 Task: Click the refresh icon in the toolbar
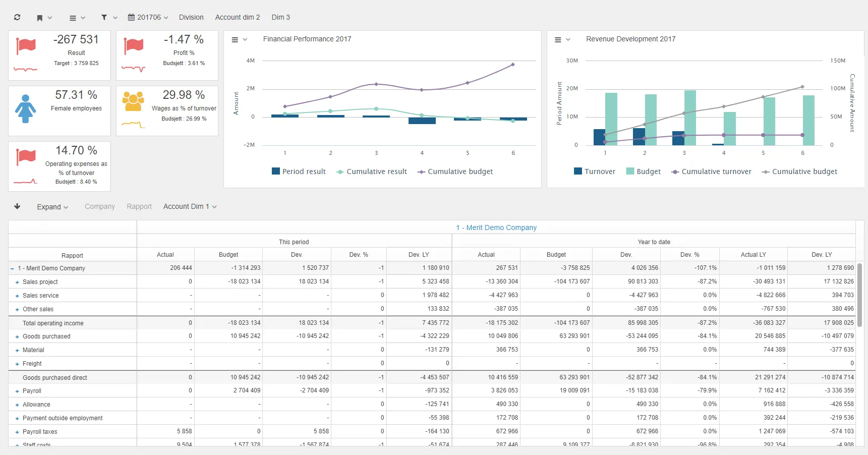(x=17, y=17)
